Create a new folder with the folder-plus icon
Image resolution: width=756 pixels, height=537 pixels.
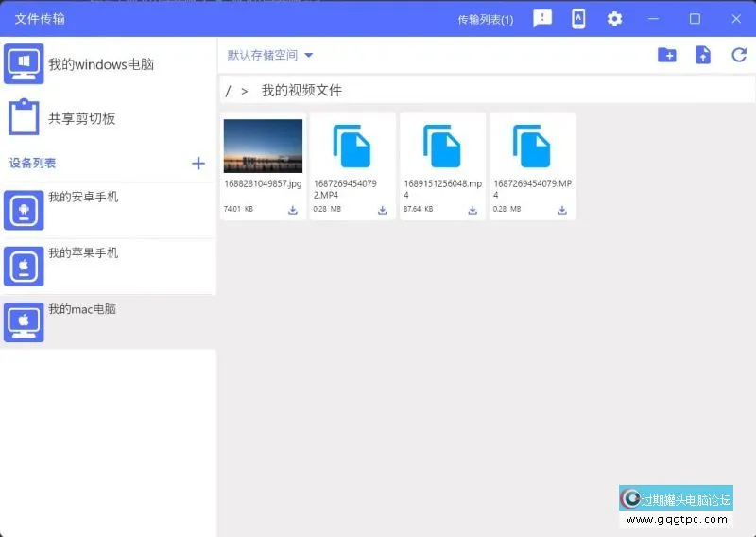click(x=667, y=55)
